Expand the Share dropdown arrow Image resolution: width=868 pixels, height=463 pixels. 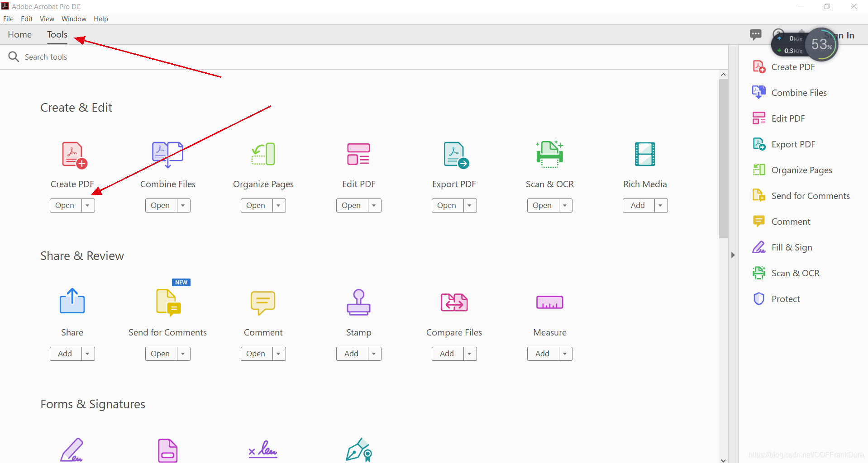pyautogui.click(x=88, y=354)
